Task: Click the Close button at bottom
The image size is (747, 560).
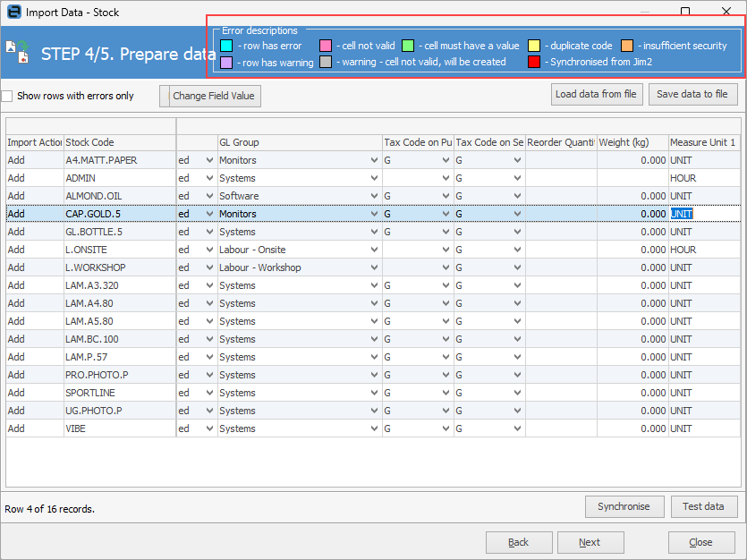Action: click(701, 542)
